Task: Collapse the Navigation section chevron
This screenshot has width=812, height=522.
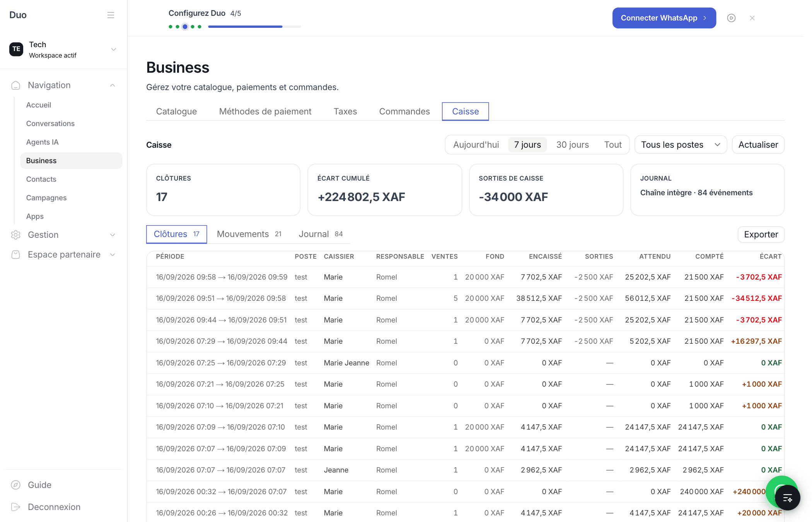Action: (113, 85)
